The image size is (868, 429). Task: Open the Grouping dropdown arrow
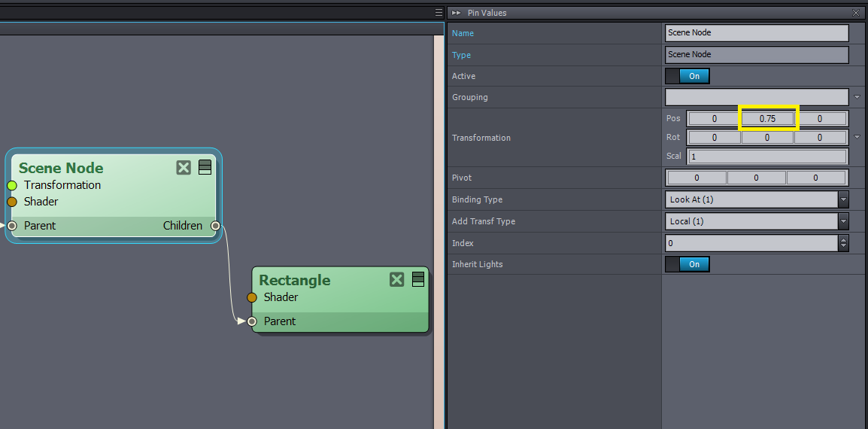point(857,97)
